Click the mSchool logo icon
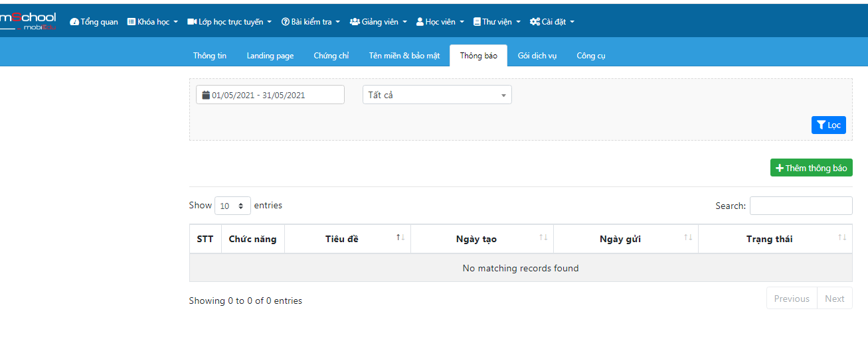 coord(28,21)
